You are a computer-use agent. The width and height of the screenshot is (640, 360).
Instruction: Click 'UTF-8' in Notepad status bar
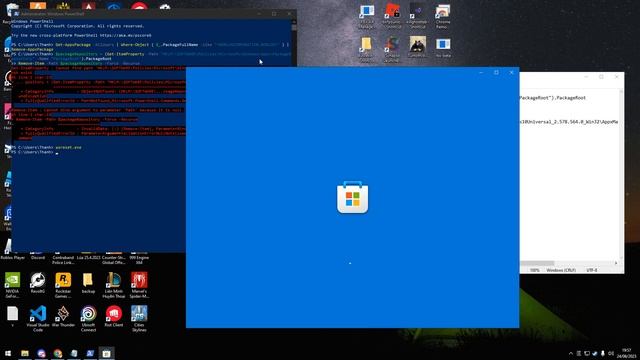point(592,270)
